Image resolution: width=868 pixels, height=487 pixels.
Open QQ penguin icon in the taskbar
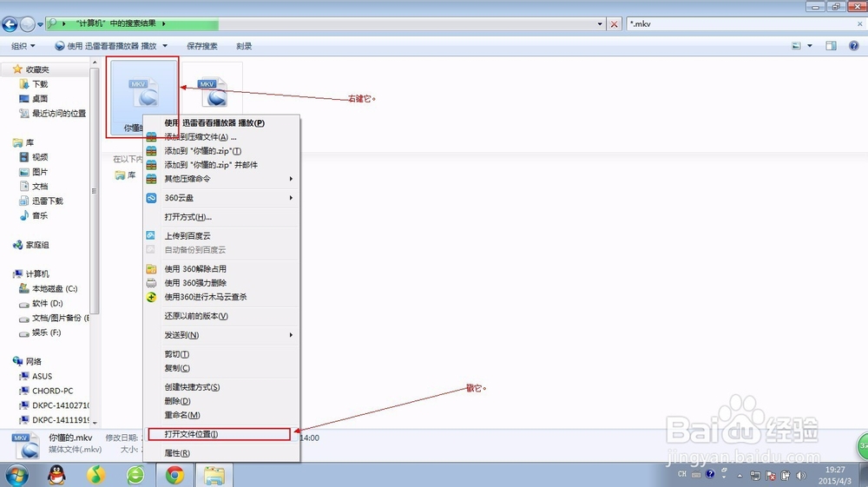tap(56, 475)
